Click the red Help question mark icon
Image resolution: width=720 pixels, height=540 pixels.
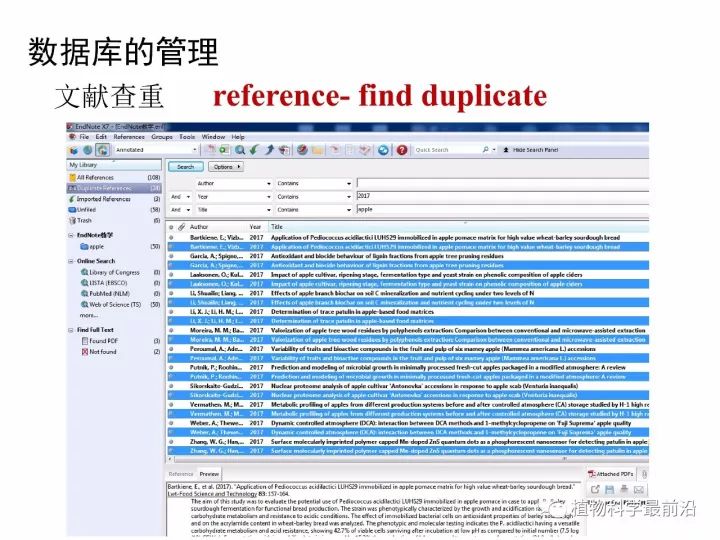402,150
